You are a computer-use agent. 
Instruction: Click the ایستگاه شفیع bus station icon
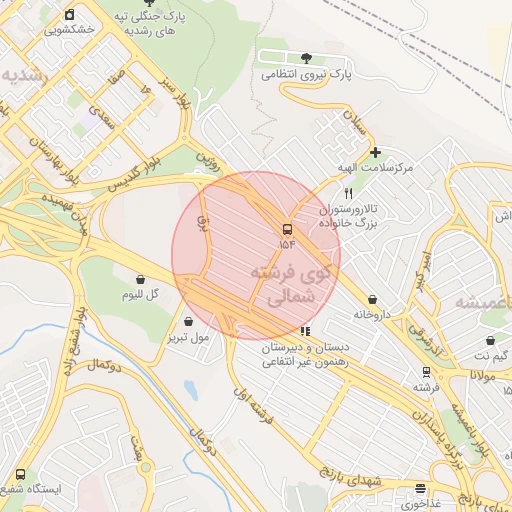20,474
